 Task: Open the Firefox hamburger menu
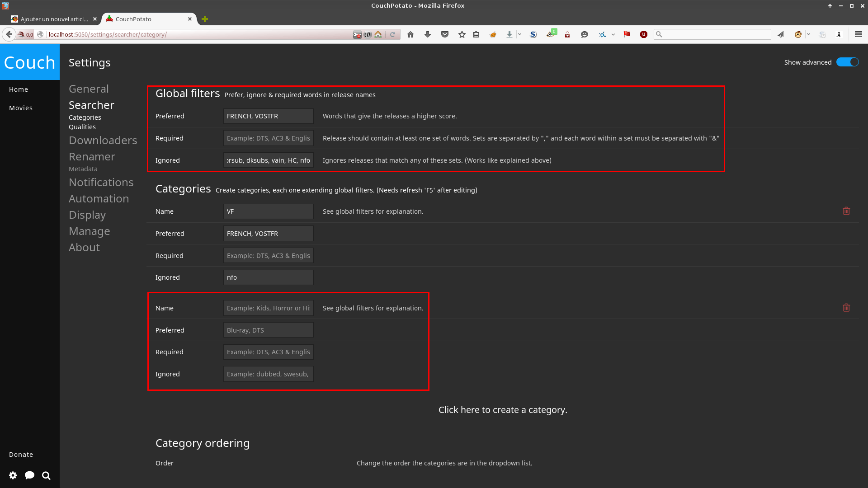pyautogui.click(x=859, y=34)
